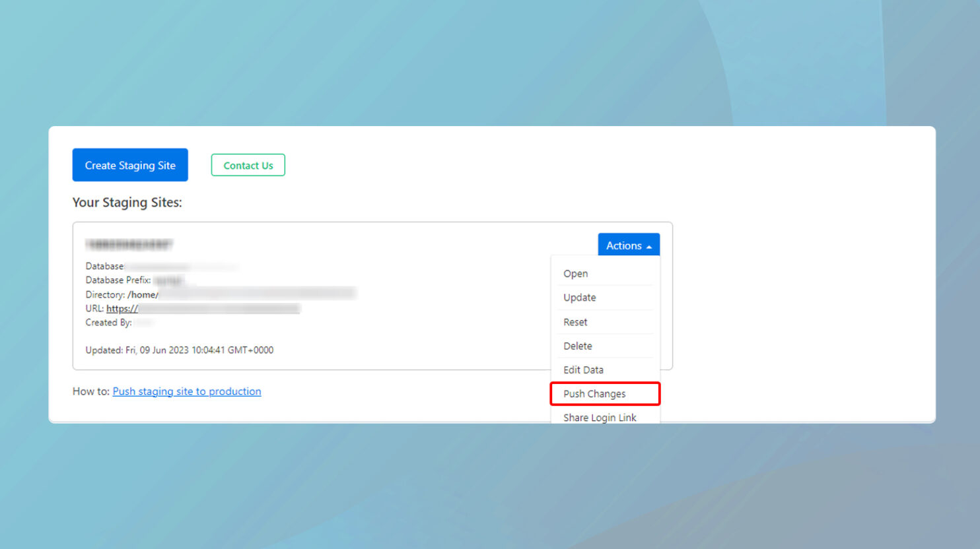Select Delete from the Actions menu
Screen dimensions: 980x549
(x=577, y=346)
